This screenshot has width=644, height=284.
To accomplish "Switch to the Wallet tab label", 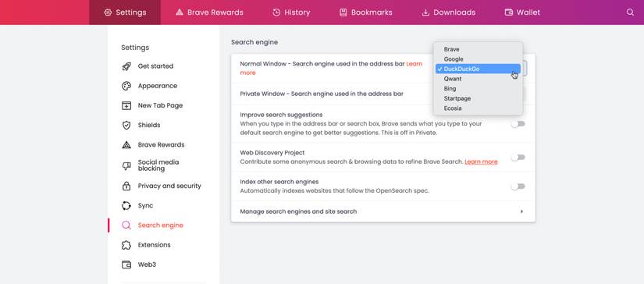I will tap(528, 12).
